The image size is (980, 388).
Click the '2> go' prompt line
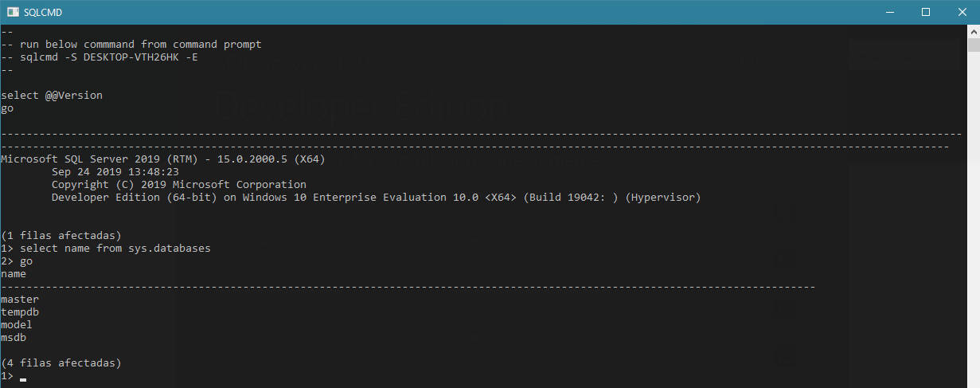click(x=17, y=261)
